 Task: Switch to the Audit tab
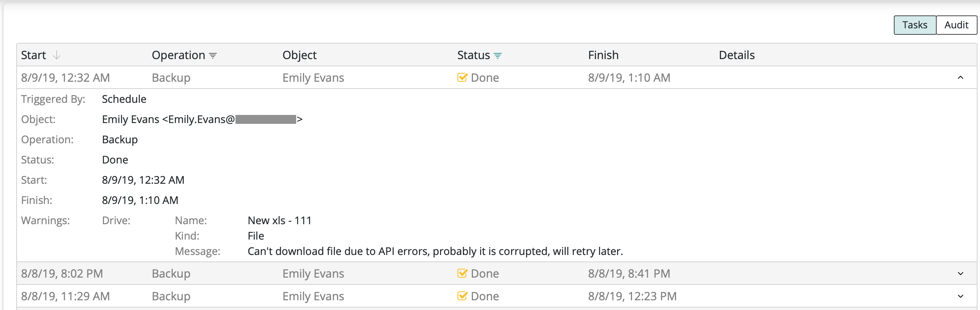tap(957, 25)
